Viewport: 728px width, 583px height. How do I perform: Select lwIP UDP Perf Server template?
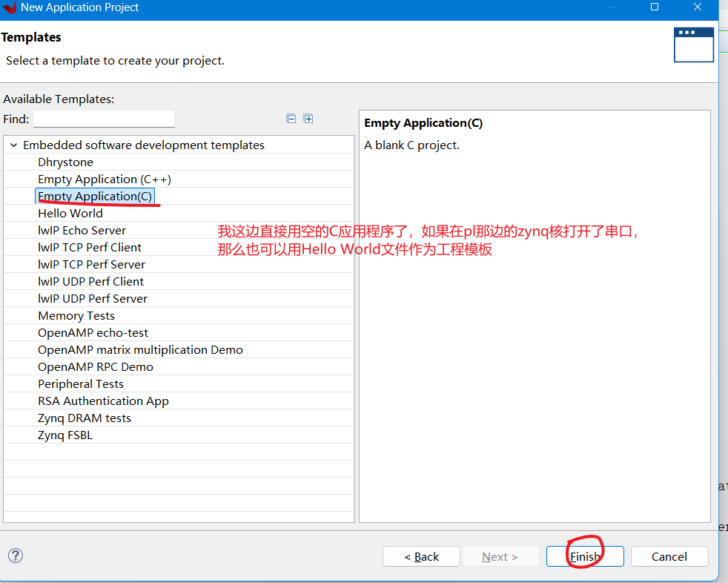pos(93,299)
